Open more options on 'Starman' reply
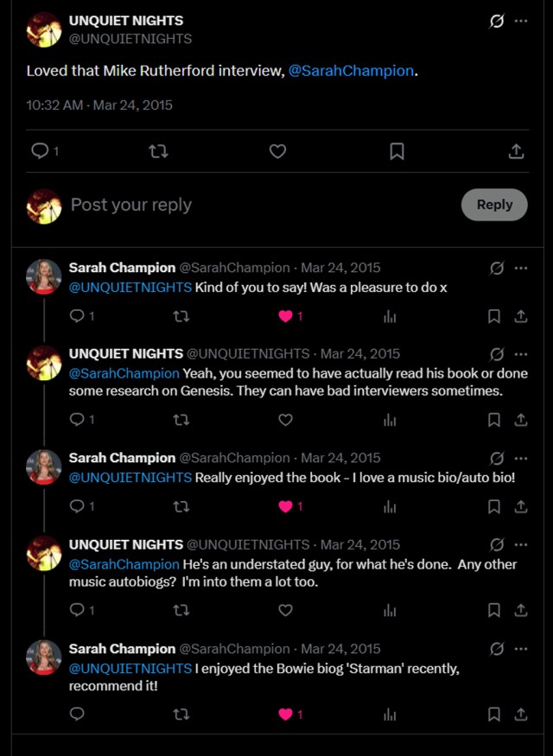Viewport: 553px width, 756px height. [521, 649]
